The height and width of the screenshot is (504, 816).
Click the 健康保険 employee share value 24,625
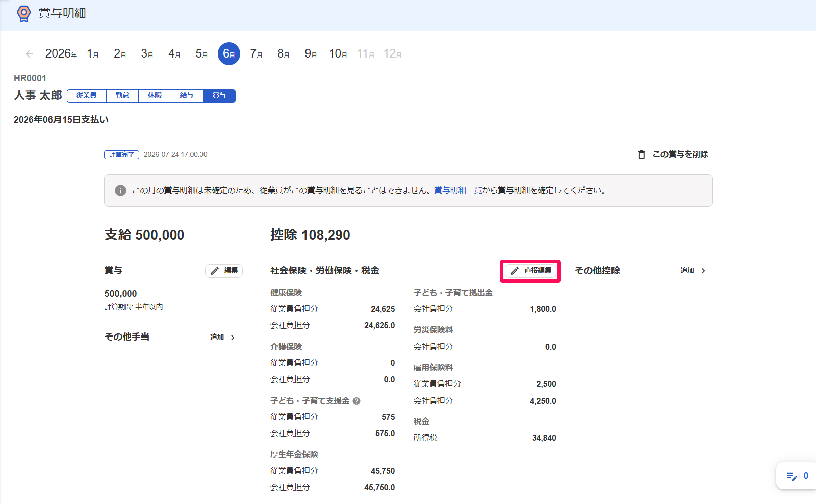pos(383,309)
